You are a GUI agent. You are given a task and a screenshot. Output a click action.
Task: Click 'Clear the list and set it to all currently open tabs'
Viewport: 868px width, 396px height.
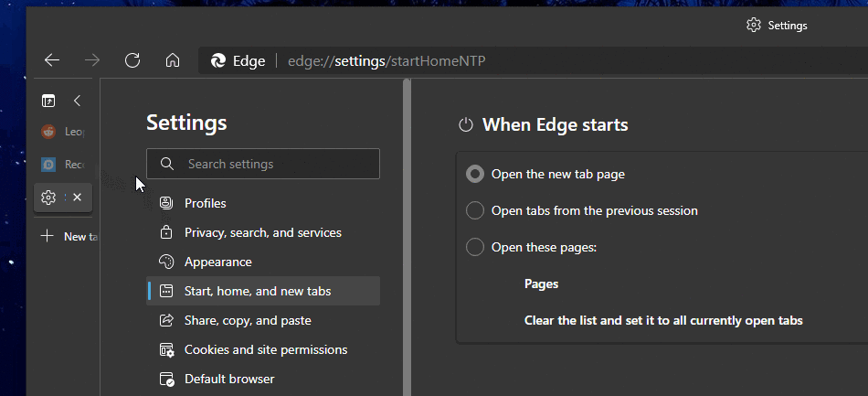663,321
